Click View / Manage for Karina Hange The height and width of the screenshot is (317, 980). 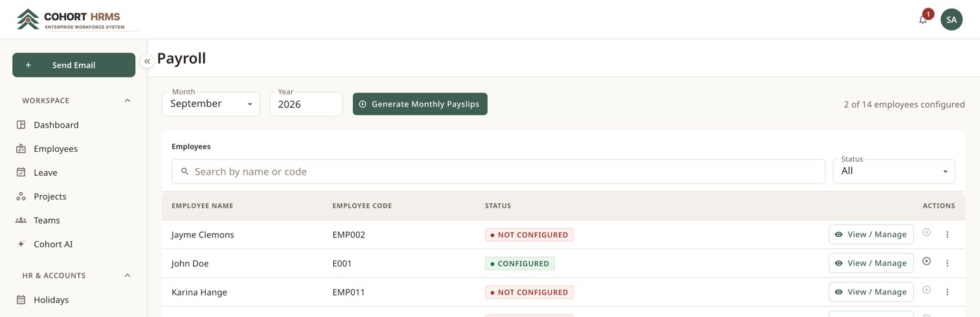coord(871,292)
